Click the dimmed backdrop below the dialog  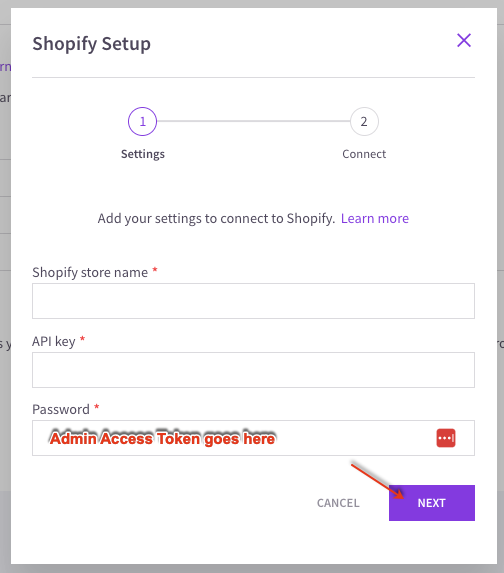click(x=252, y=569)
